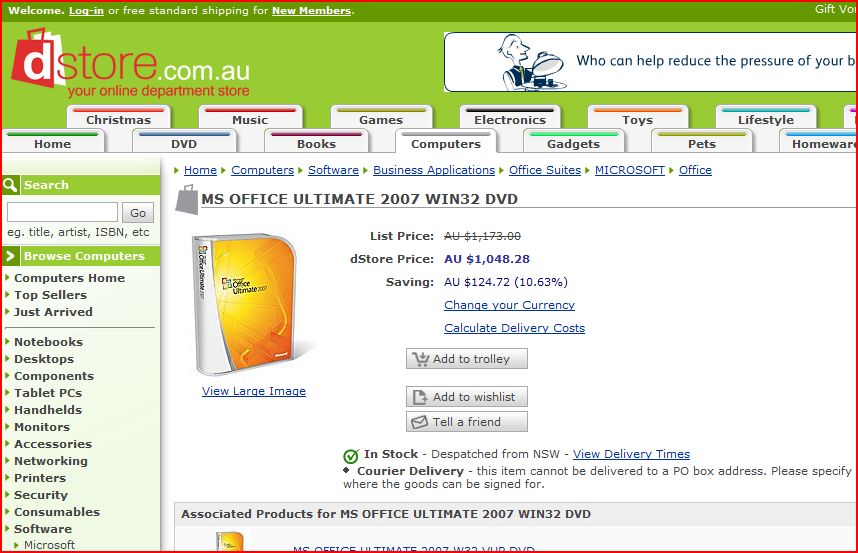Switch to the Games tab
Image resolution: width=858 pixels, height=553 pixels.
381,119
